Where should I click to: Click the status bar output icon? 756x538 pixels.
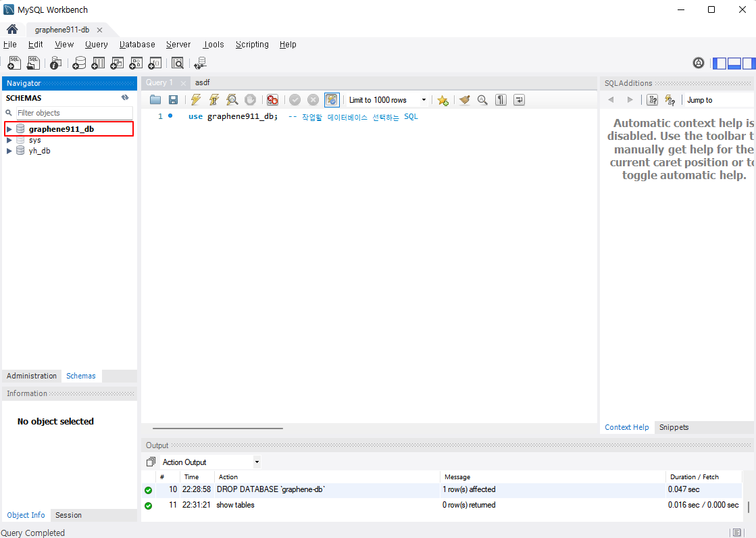tap(736, 533)
